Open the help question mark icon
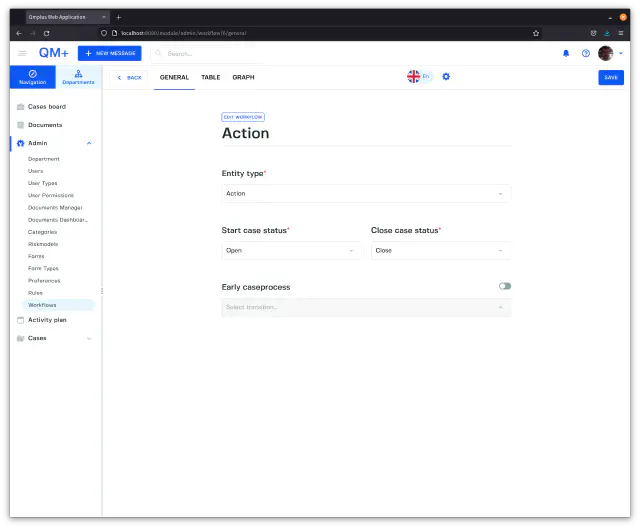640x528 pixels. click(586, 53)
